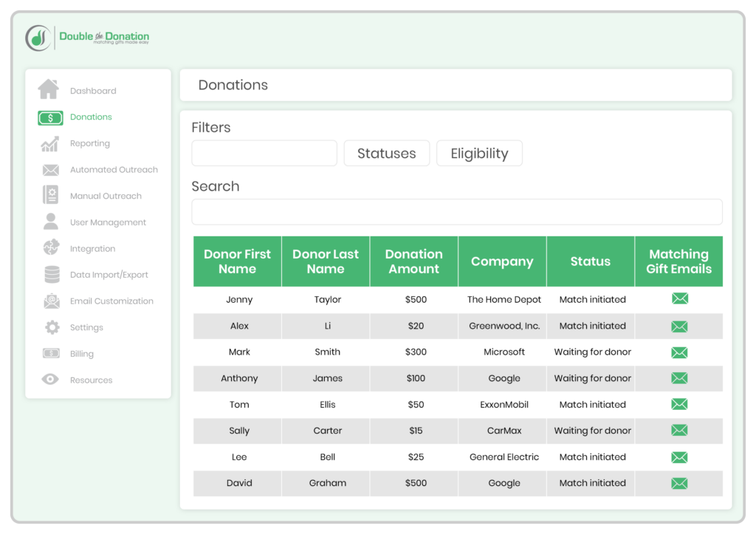Viewport: 756px width, 534px height.
Task: Click the '$15' donation amount cell
Action: [416, 431]
